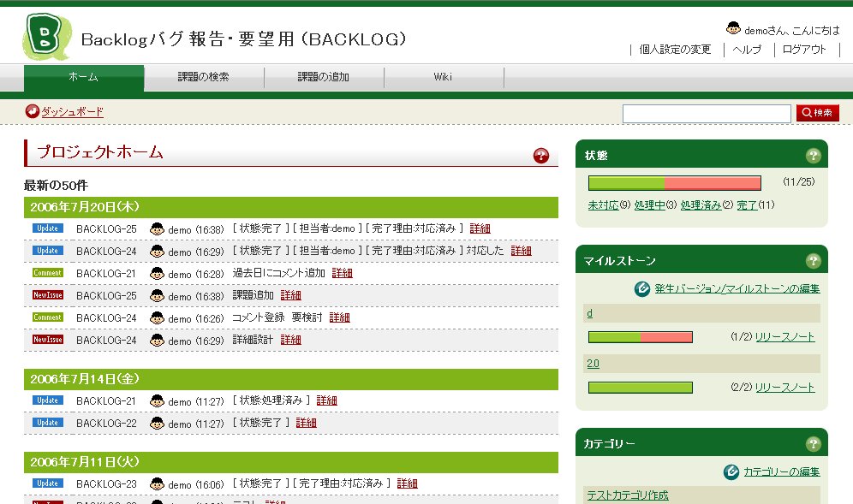The width and height of the screenshot is (853, 504).
Task: Click カテゴリーの編集 link
Action: tap(782, 472)
